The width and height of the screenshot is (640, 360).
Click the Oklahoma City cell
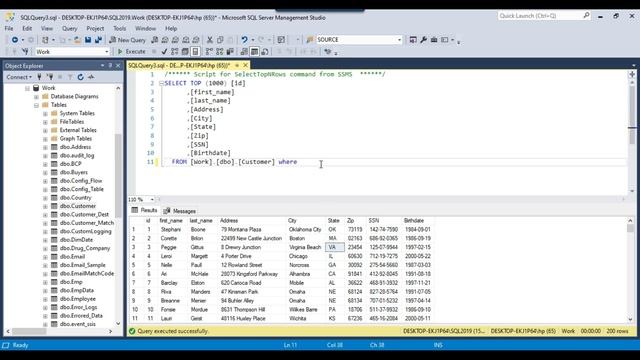coord(305,229)
